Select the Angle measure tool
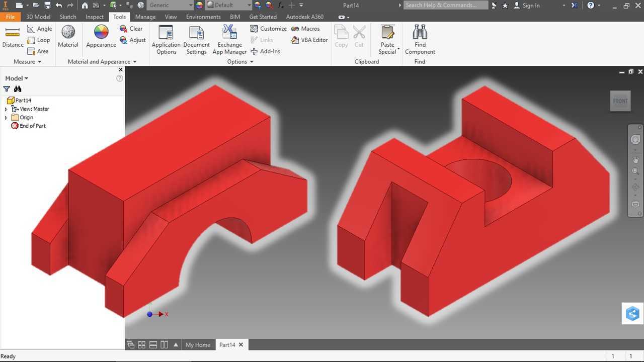 pos(39,29)
